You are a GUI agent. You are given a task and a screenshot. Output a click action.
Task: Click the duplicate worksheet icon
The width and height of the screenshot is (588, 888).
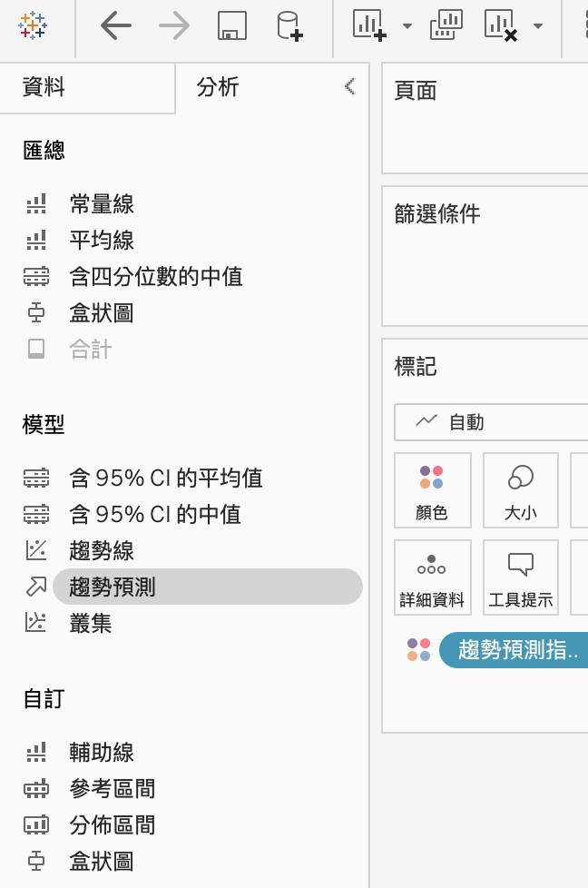tap(446, 25)
